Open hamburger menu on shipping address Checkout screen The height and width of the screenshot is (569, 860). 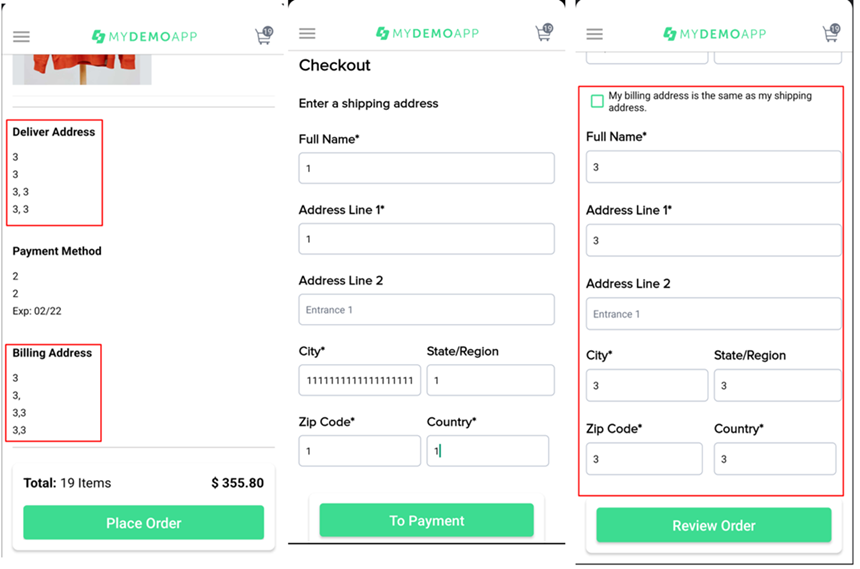[x=307, y=34]
